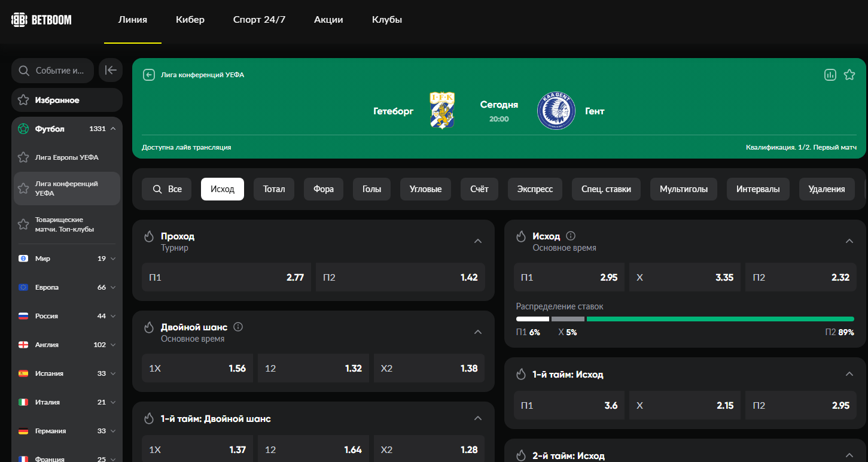Show info for Исход Основное время market
868x462 pixels.
pyautogui.click(x=571, y=236)
